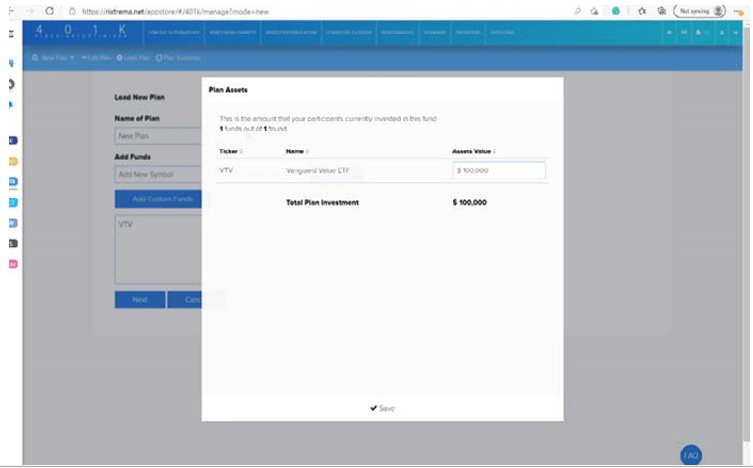Click the browser refresh icon
The image size is (753, 468).
pos(49,10)
